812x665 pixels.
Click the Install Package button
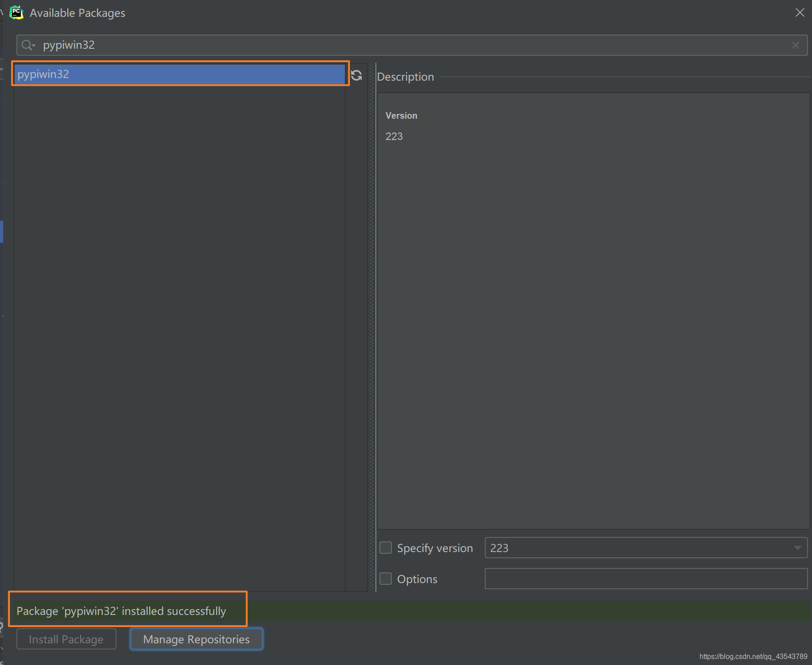coord(66,639)
